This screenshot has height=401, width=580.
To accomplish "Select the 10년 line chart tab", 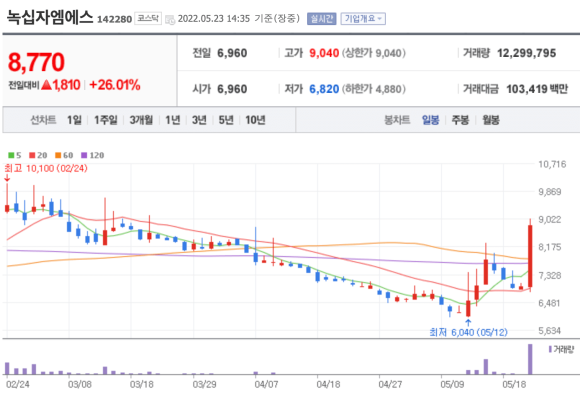I will click(255, 120).
